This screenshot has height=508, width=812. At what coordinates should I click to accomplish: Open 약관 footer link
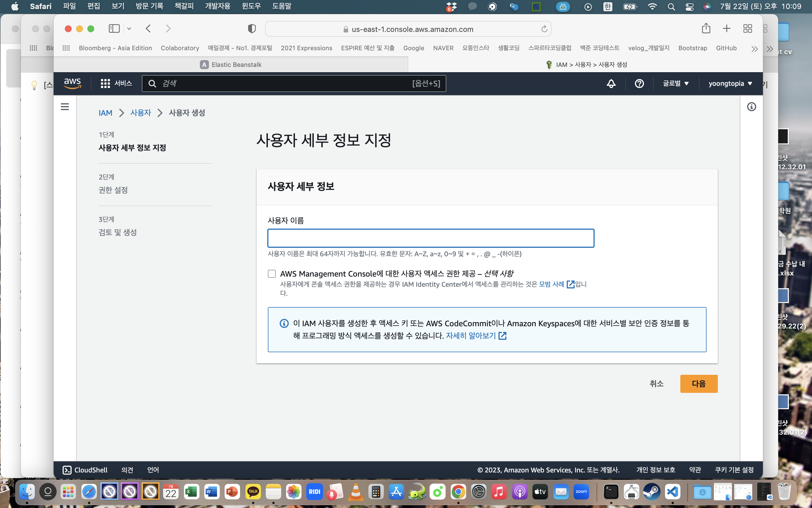695,470
